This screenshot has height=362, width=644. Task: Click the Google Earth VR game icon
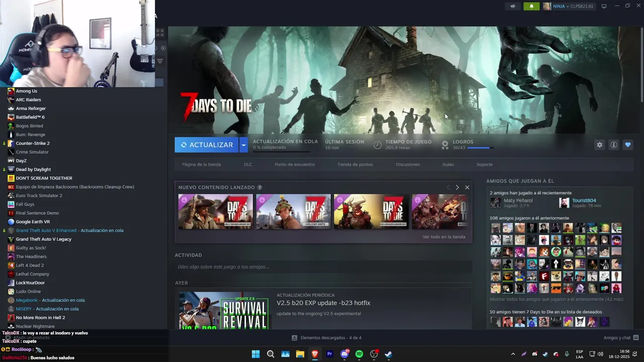click(11, 222)
